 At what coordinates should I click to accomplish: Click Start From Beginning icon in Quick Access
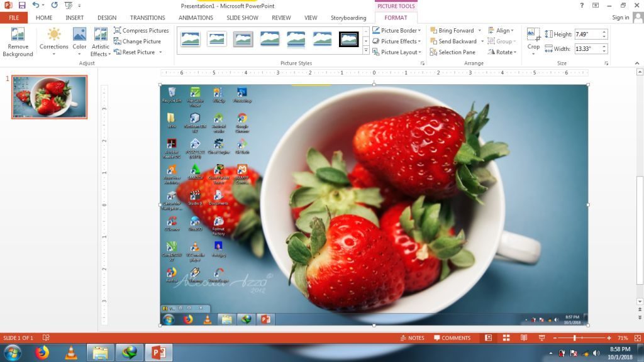[x=69, y=5]
